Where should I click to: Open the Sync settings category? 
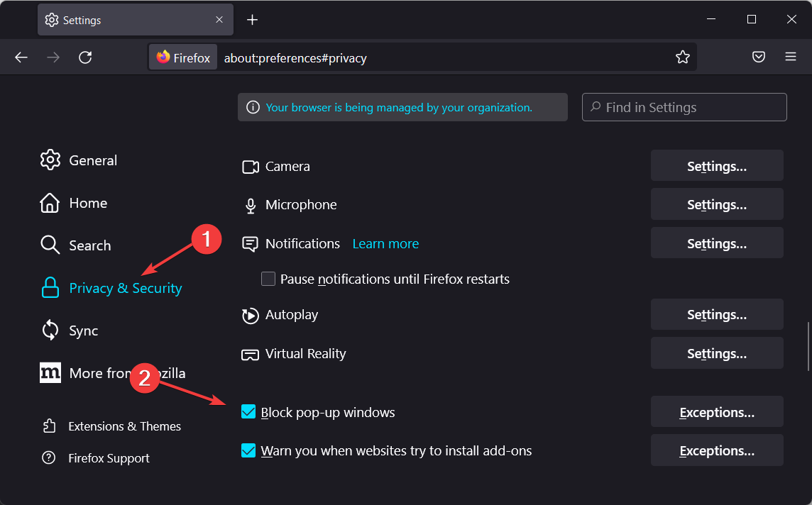[x=70, y=330]
